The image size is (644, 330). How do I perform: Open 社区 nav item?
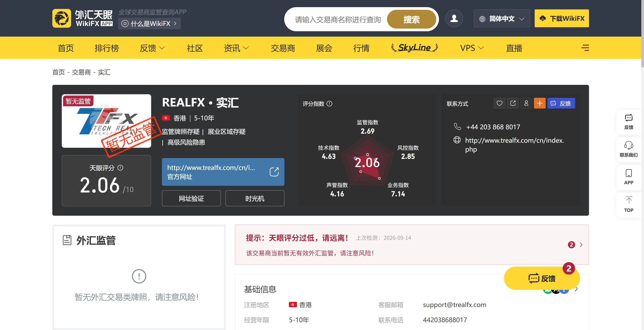click(195, 48)
